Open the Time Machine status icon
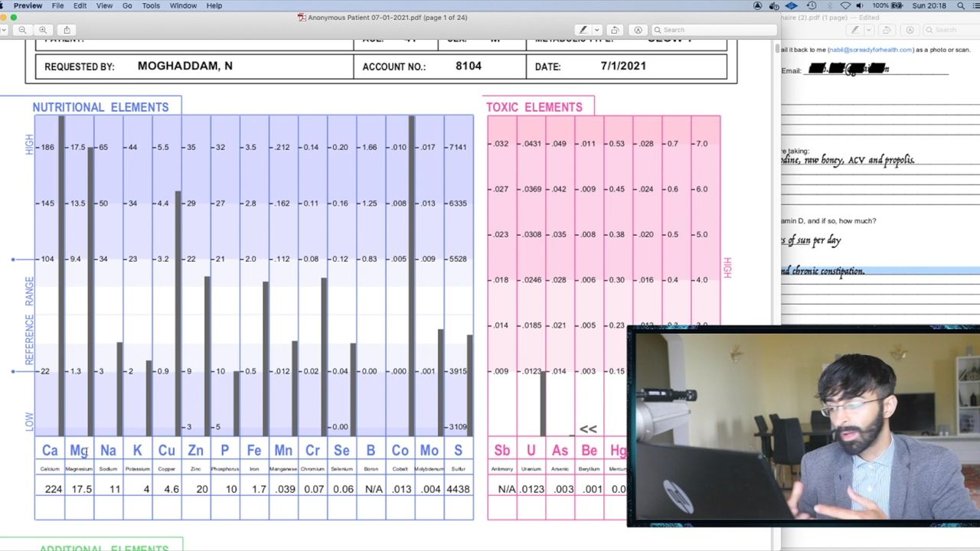The height and width of the screenshot is (551, 980). [x=812, y=5]
